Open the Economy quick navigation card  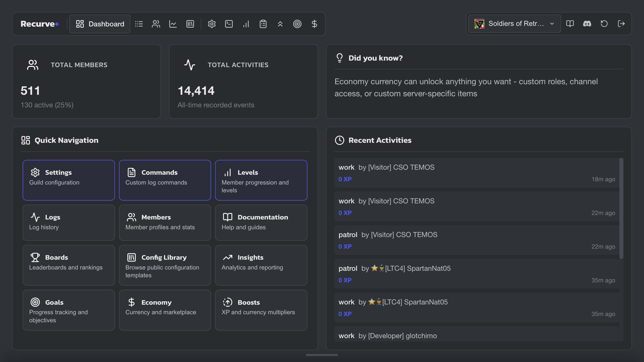click(165, 310)
